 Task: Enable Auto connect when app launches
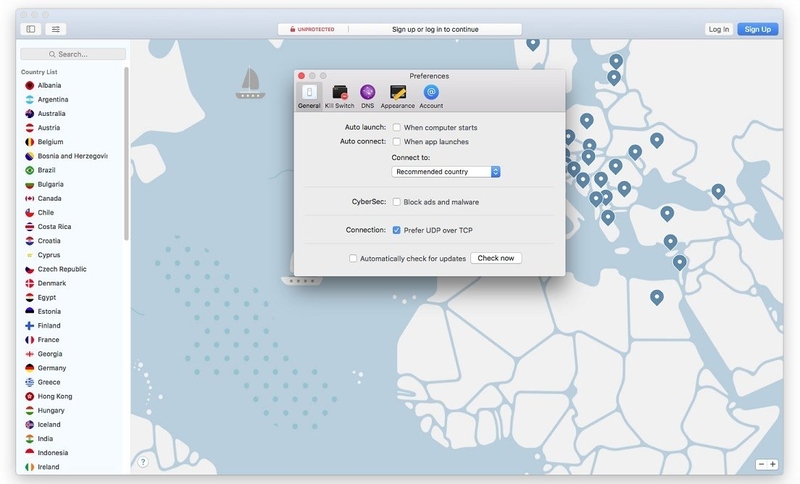(396, 141)
